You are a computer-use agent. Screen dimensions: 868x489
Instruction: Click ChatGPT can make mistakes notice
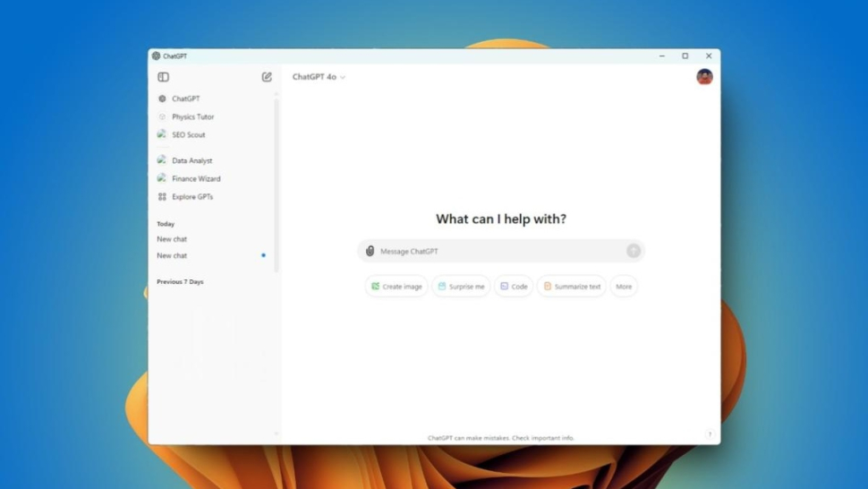(x=501, y=438)
